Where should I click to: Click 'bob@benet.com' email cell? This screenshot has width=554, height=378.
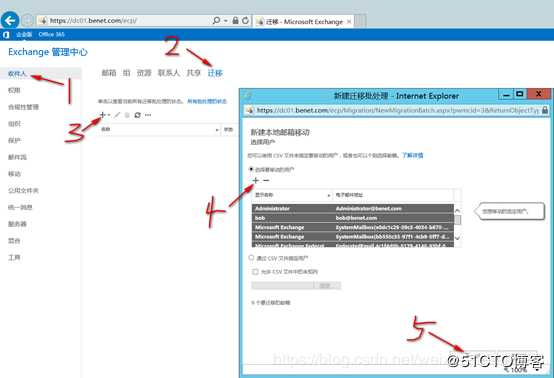pos(356,218)
